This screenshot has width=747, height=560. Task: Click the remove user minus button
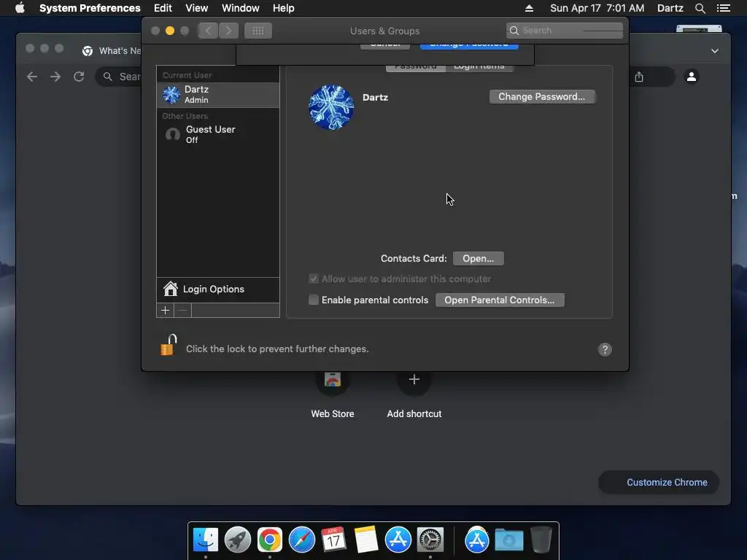tap(183, 311)
